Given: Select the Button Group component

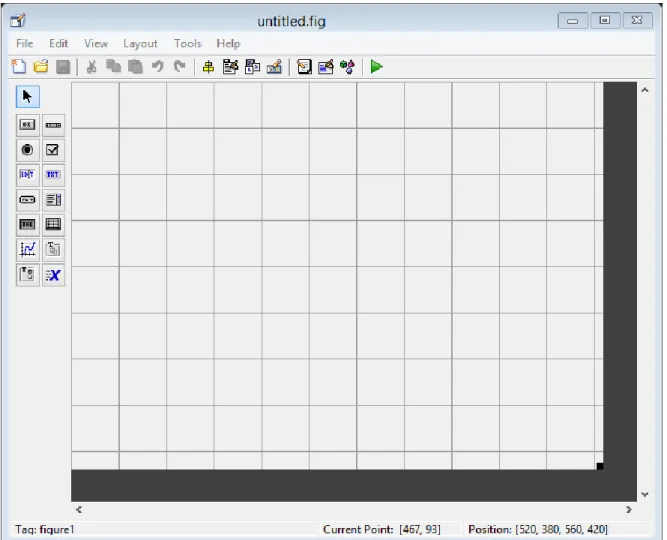Looking at the screenshot, I should point(28,275).
